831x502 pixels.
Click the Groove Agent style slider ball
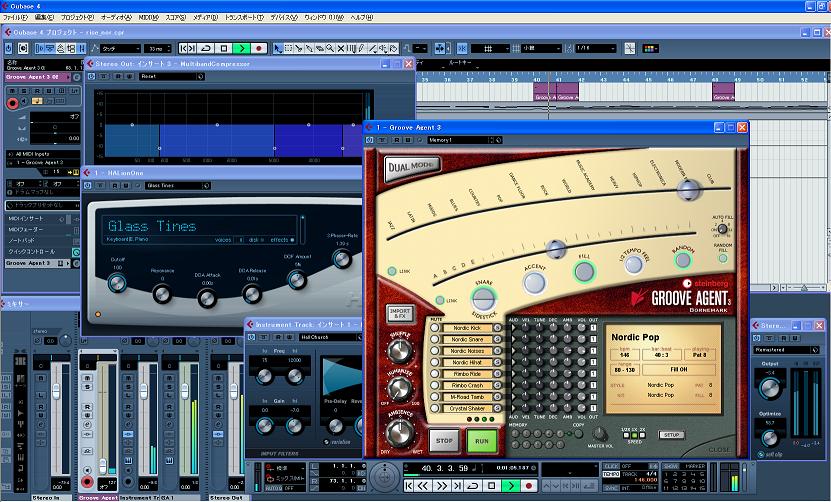coord(689,189)
